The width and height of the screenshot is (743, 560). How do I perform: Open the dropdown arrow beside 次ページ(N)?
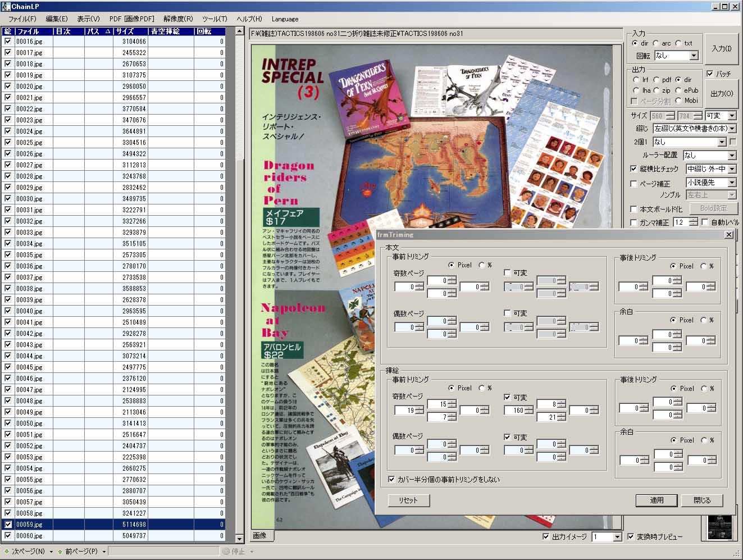(51, 552)
